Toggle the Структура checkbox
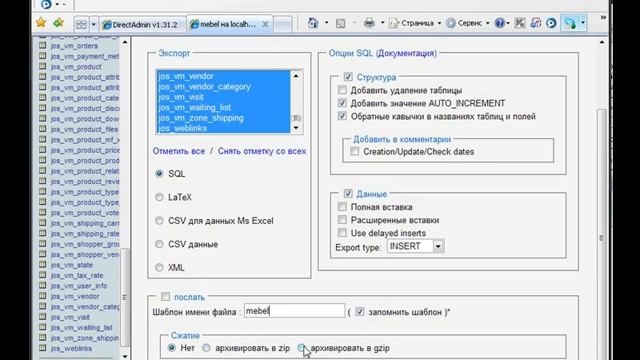 348,77
